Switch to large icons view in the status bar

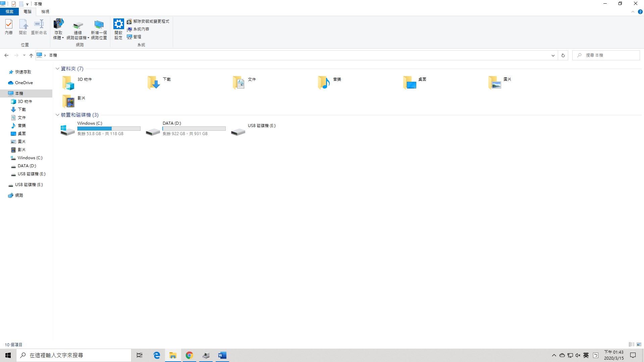tap(639, 345)
